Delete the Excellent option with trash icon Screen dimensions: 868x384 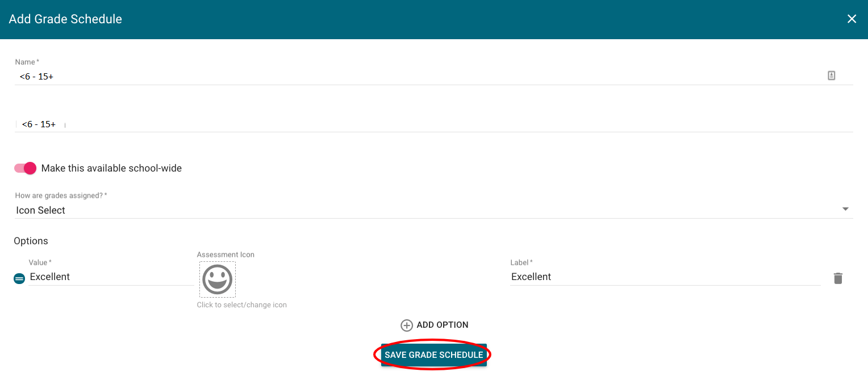point(838,278)
